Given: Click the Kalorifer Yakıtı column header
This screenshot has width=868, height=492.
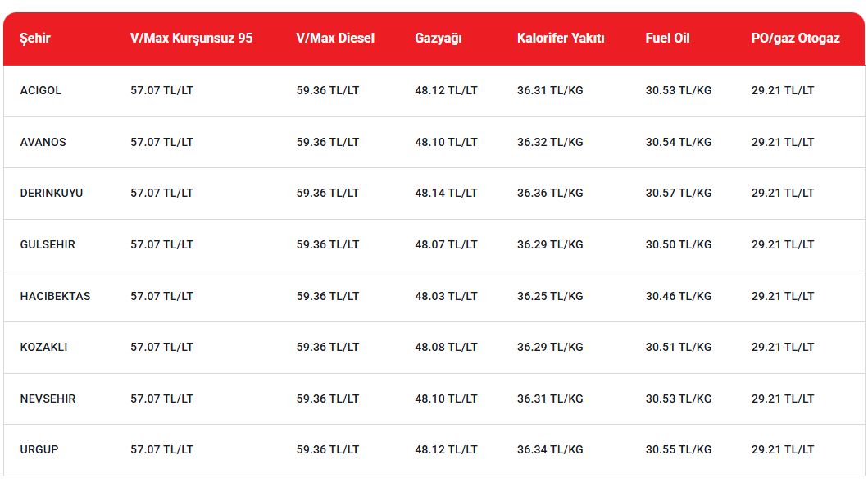Looking at the screenshot, I should click(x=561, y=38).
